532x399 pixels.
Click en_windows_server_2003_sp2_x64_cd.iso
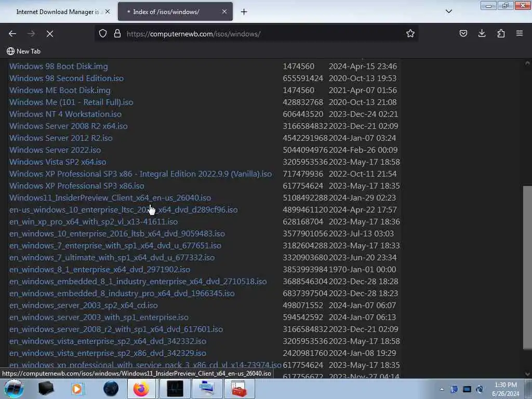coord(83,305)
